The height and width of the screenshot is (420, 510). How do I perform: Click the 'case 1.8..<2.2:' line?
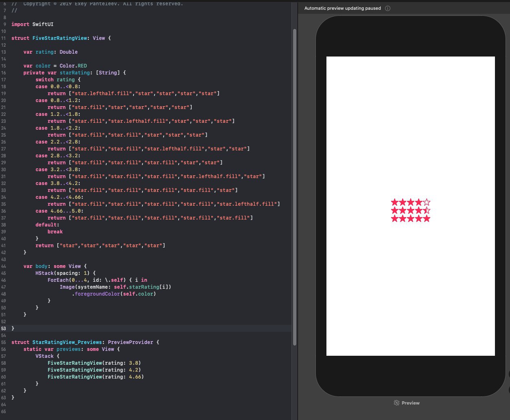click(58, 128)
